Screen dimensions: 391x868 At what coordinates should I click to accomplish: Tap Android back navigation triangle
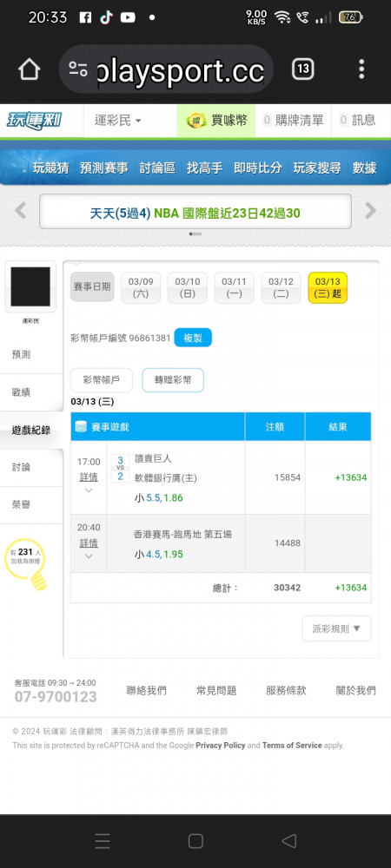(x=288, y=841)
